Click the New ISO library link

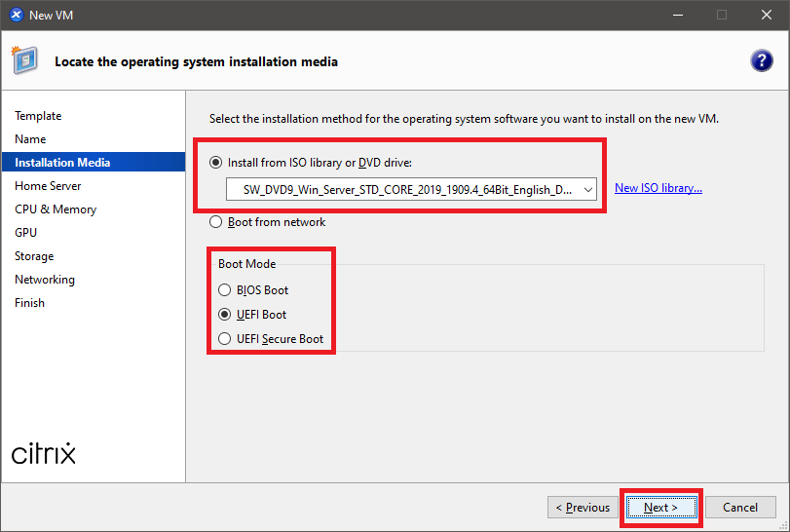tap(658, 188)
